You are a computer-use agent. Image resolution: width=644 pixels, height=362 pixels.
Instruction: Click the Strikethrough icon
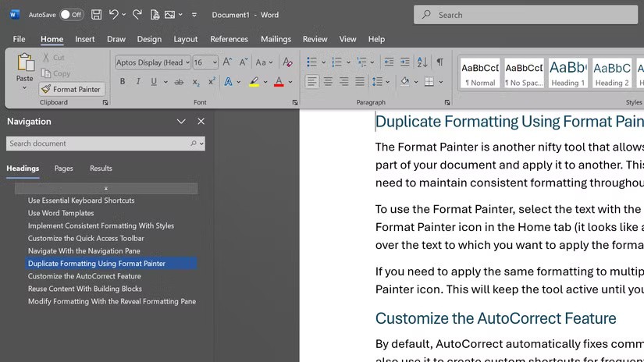point(179,82)
